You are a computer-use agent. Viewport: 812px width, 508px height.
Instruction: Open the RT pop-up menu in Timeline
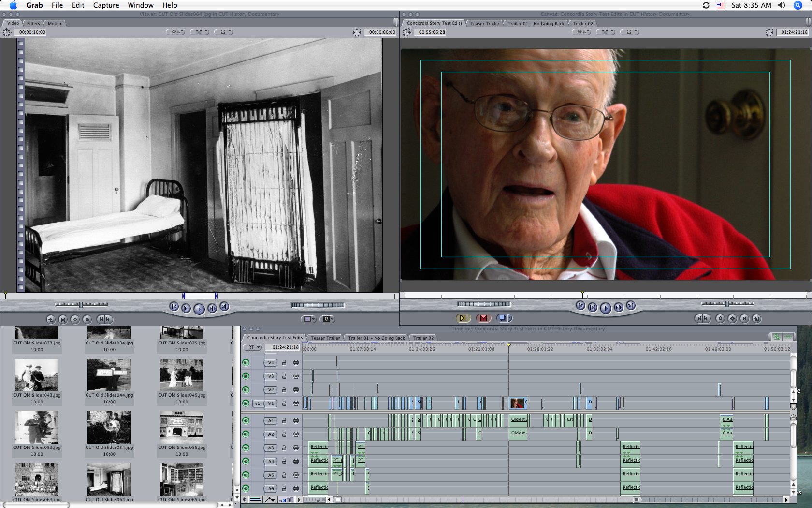coord(253,347)
